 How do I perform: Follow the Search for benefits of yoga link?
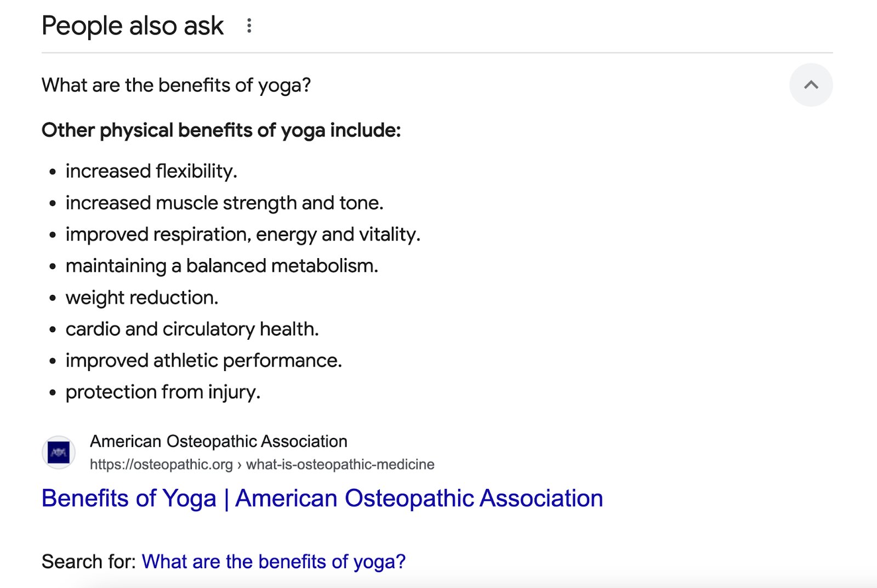tap(274, 561)
